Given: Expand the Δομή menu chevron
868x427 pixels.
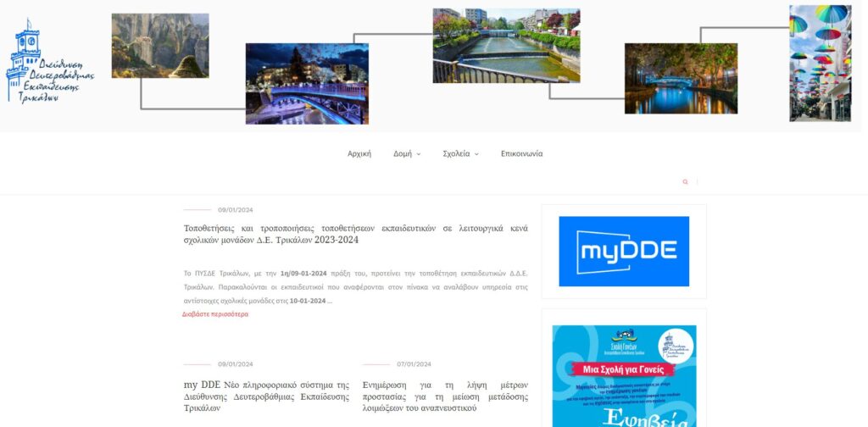Looking at the screenshot, I should pyautogui.click(x=419, y=154).
